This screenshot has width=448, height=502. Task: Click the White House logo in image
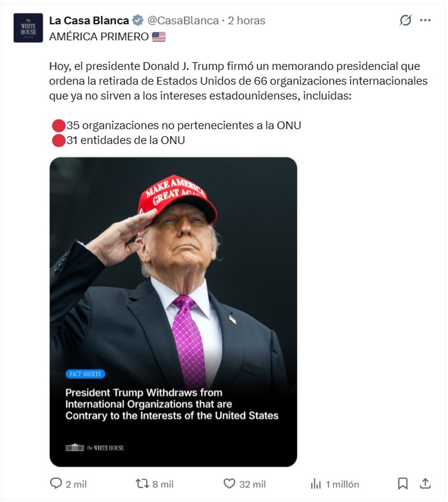click(x=94, y=447)
